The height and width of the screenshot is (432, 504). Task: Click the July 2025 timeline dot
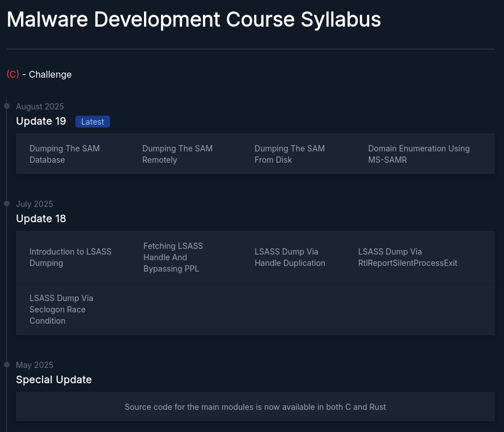pyautogui.click(x=7, y=204)
